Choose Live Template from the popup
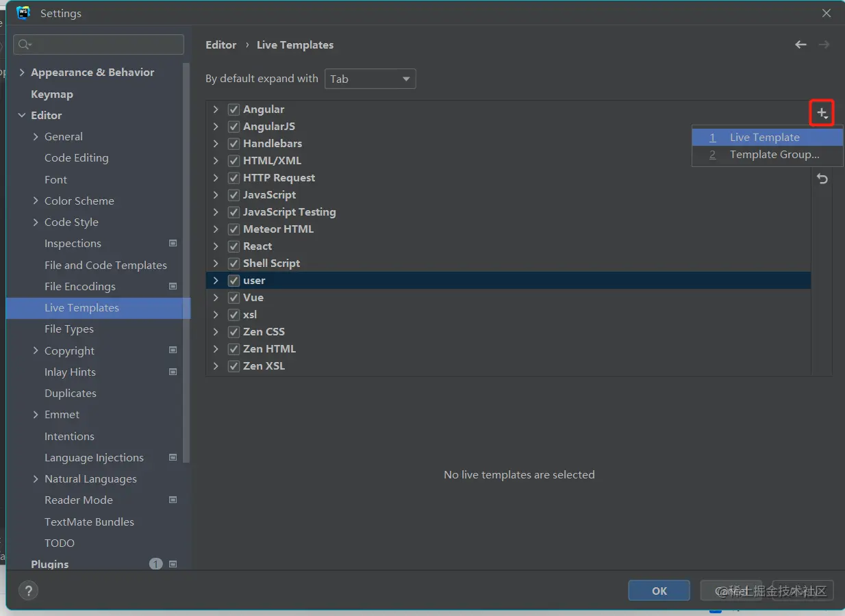 767,137
